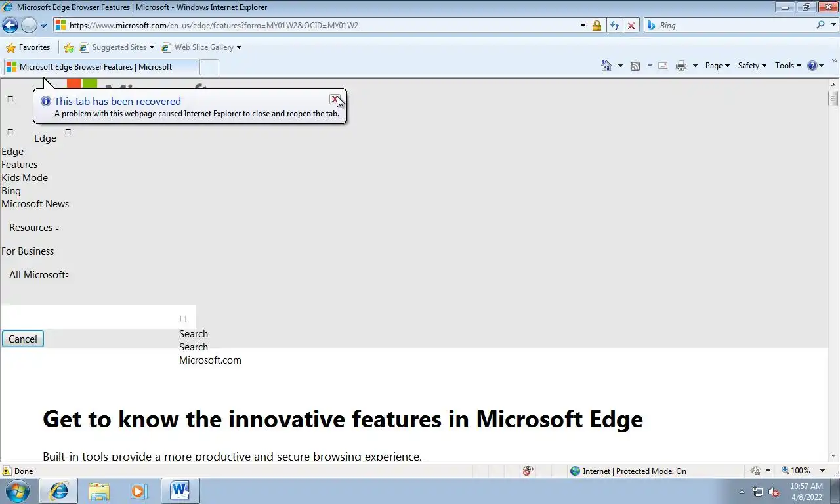The width and height of the screenshot is (840, 504).
Task: Go back with the Back arrow button
Action: pyautogui.click(x=10, y=26)
